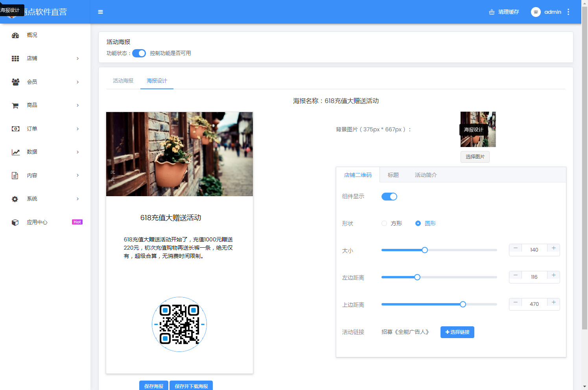This screenshot has width=588, height=390.
Task: Click the 左边距离 slider handle
Action: pos(417,277)
